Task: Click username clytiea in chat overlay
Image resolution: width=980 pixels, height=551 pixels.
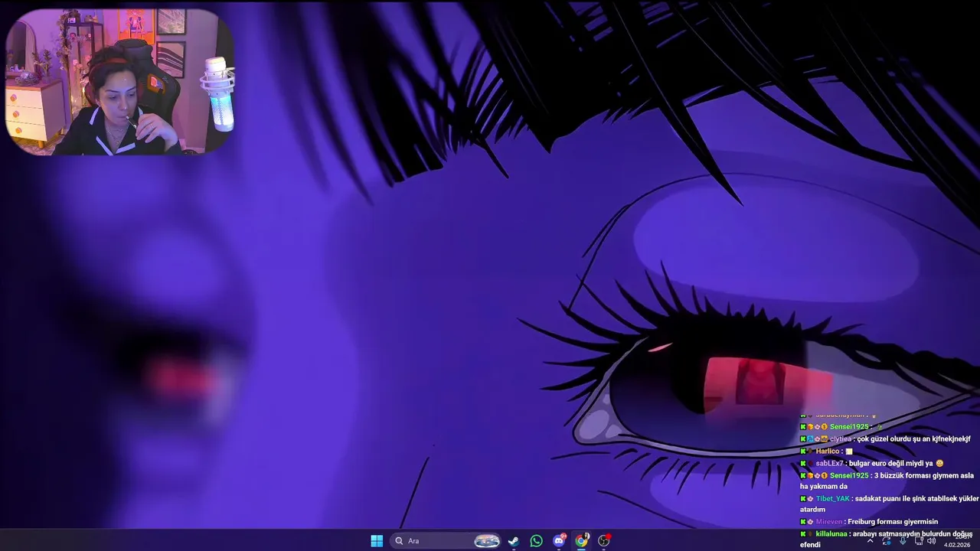Action: coord(841,439)
